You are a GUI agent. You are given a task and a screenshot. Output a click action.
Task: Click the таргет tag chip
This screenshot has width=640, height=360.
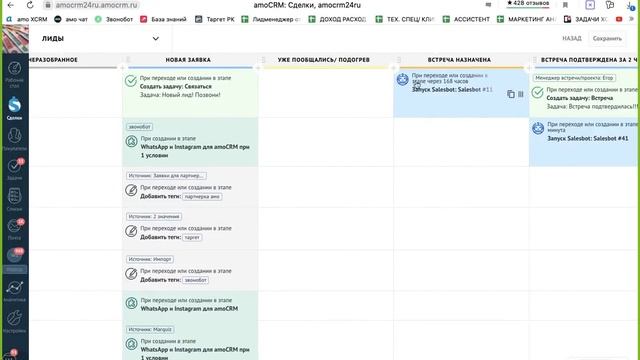[192, 238]
